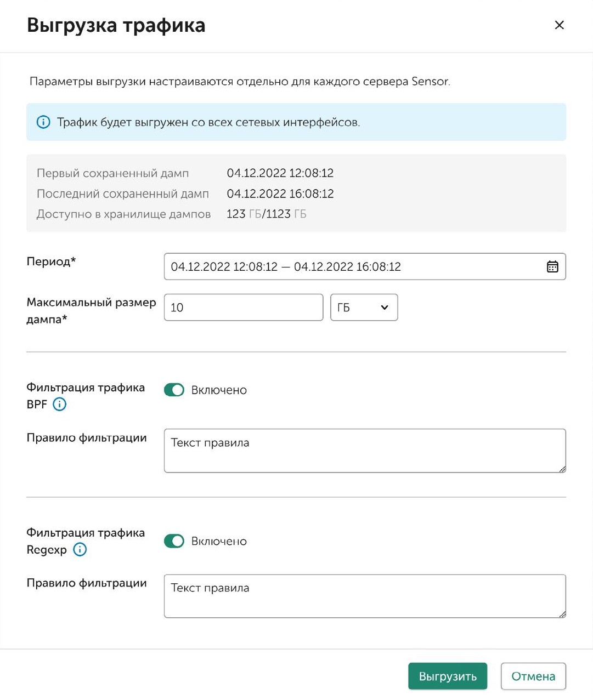Focus the Период date range field
593x700 pixels.
pyautogui.click(x=351, y=266)
